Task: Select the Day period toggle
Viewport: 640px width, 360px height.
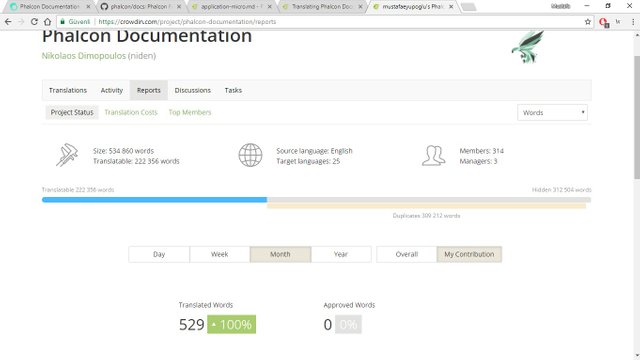Action: click(159, 254)
